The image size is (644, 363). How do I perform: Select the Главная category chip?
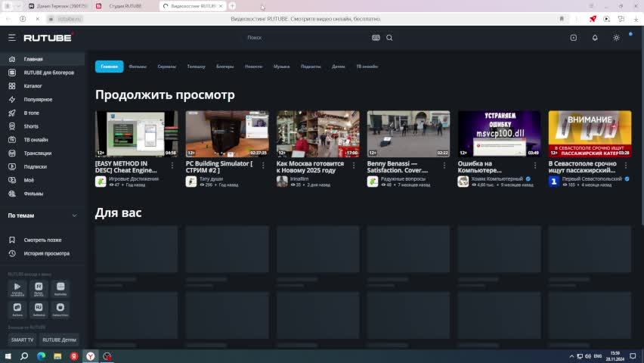(x=110, y=67)
